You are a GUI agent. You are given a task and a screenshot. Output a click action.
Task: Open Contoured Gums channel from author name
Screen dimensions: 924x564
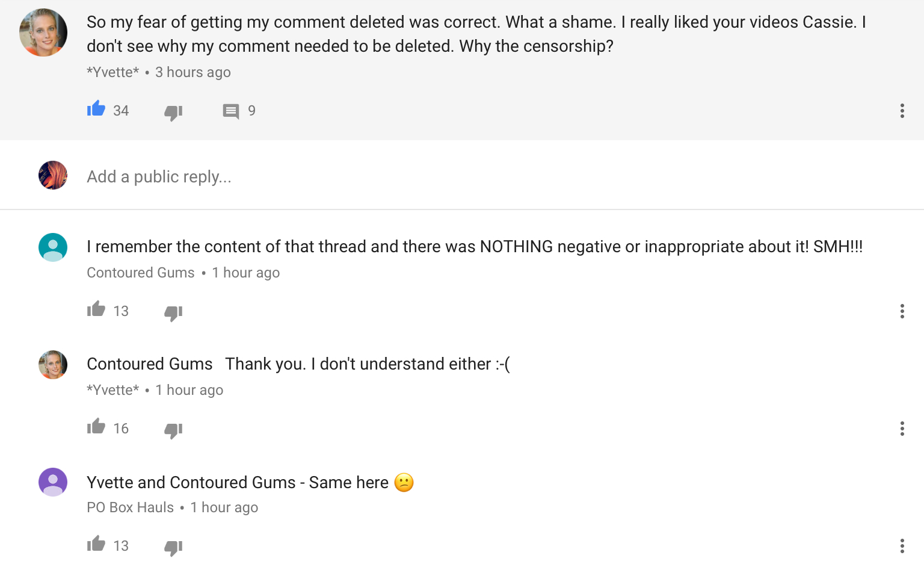click(141, 273)
